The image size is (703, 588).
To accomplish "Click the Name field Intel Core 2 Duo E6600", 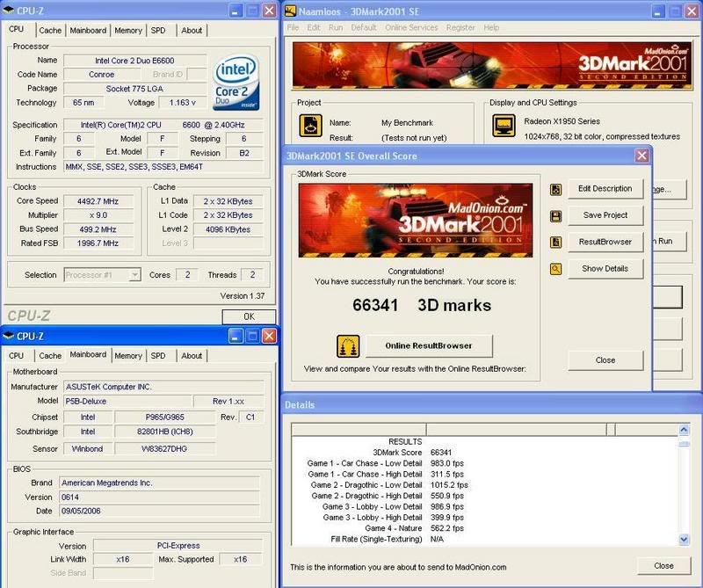I will pos(134,61).
